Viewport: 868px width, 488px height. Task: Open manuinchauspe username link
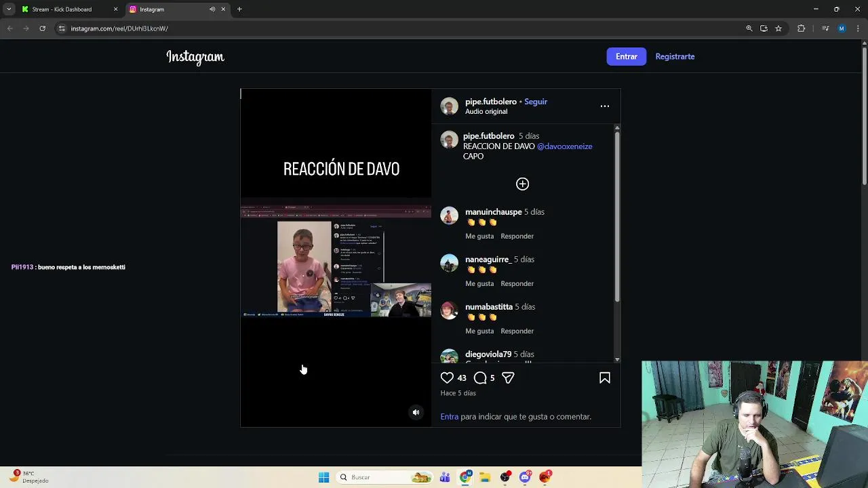(494, 212)
